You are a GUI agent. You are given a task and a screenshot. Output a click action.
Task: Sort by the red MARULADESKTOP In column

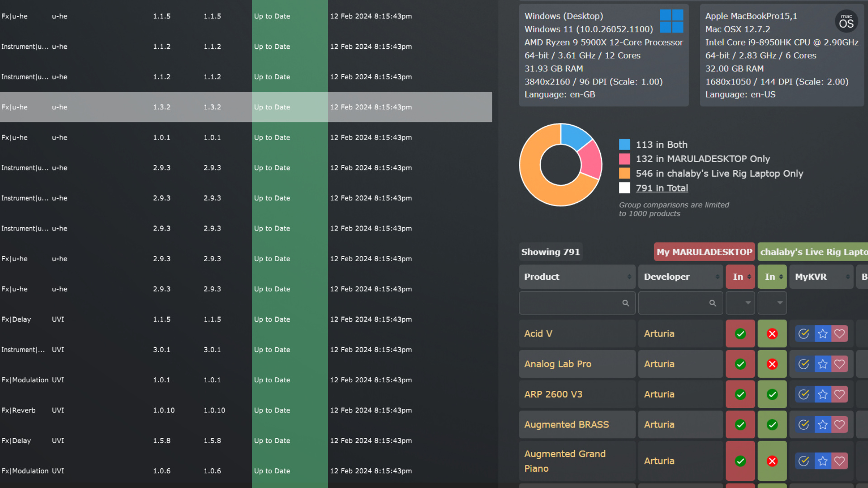coord(740,277)
